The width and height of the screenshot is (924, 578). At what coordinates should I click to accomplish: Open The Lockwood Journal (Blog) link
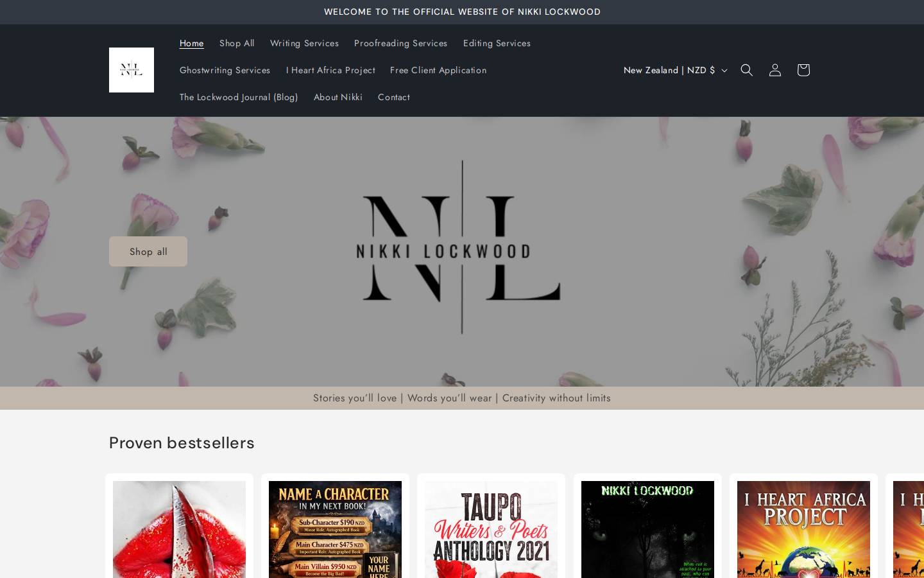point(239,97)
